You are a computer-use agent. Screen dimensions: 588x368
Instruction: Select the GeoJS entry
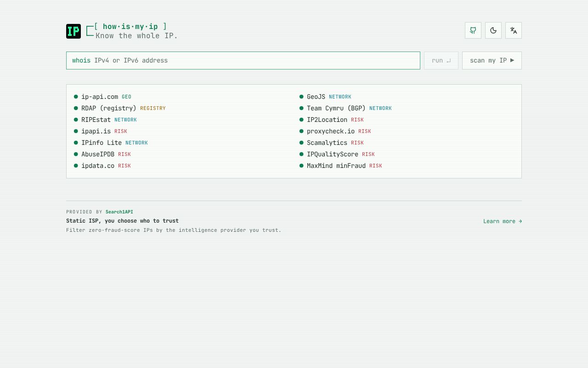click(325, 97)
